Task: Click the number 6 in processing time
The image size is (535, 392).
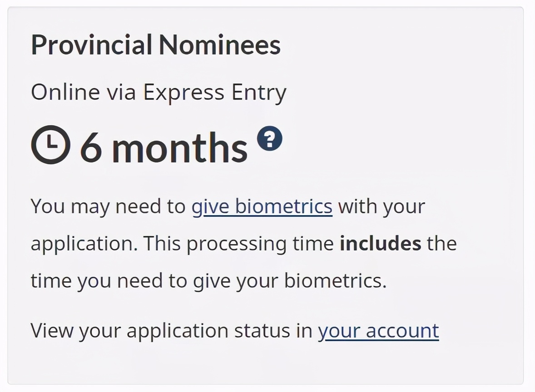Action: (x=91, y=147)
